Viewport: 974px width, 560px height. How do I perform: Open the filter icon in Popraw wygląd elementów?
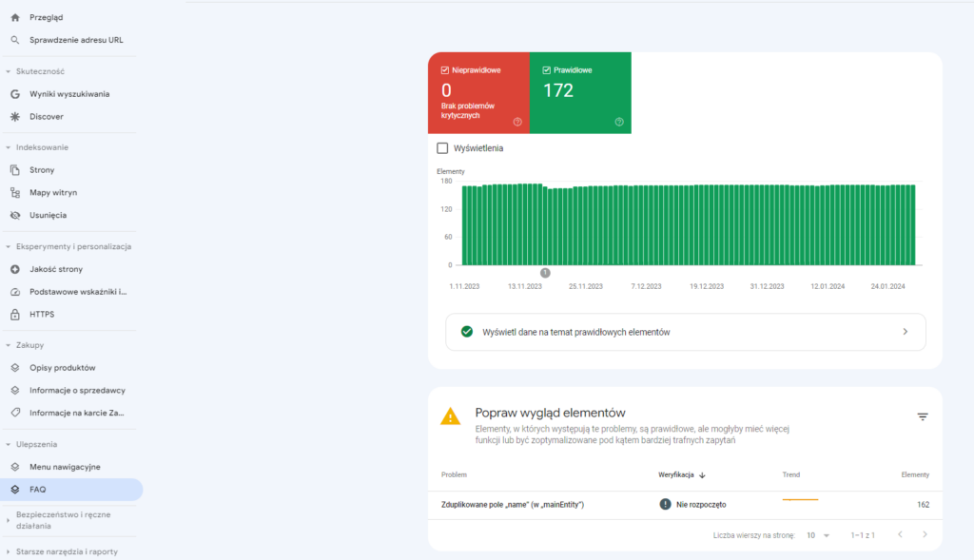[923, 416]
